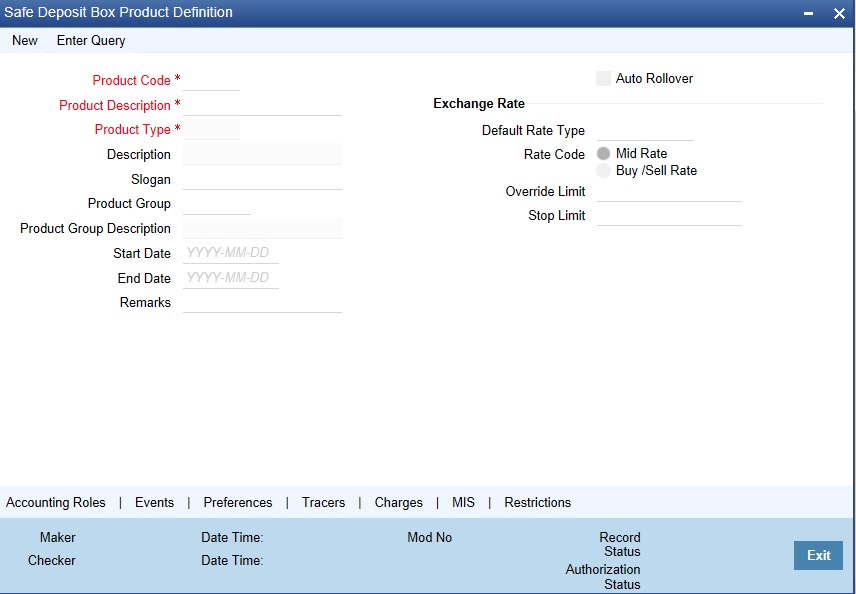The image size is (856, 594).
Task: Click the Maker label
Action: [x=58, y=538]
